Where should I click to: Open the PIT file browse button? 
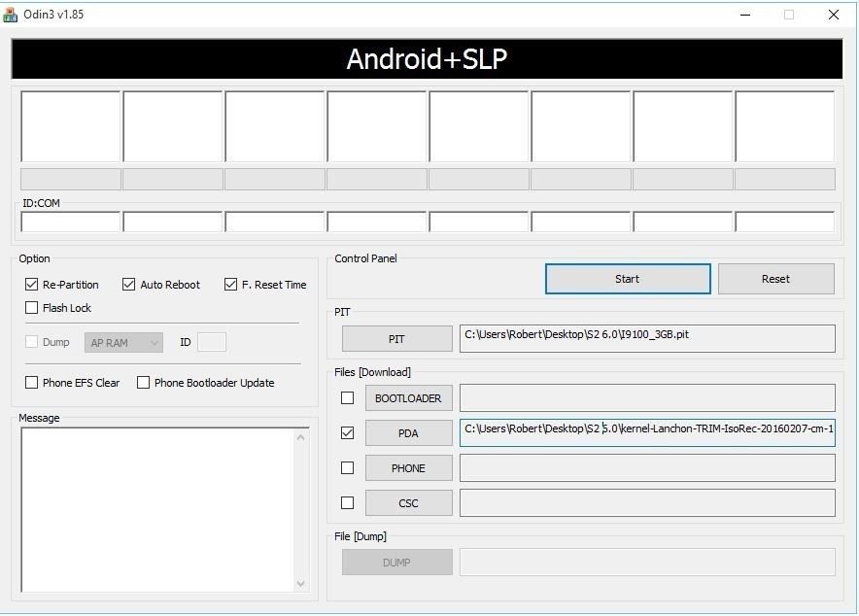[x=397, y=339]
